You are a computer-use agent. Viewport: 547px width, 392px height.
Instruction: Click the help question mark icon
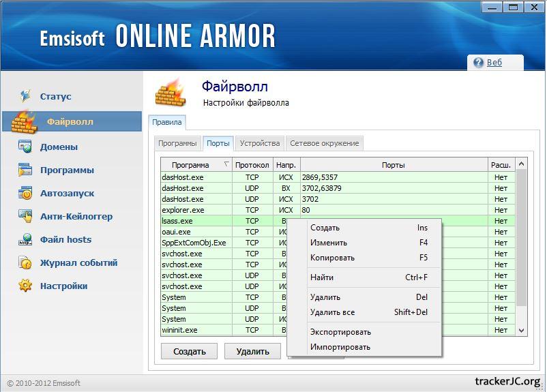477,63
